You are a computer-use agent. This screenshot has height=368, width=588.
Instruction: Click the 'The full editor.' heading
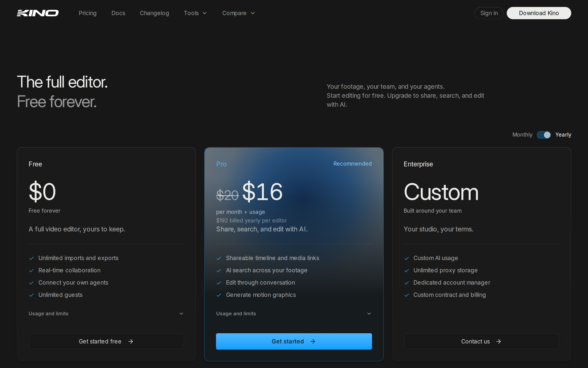(62, 82)
